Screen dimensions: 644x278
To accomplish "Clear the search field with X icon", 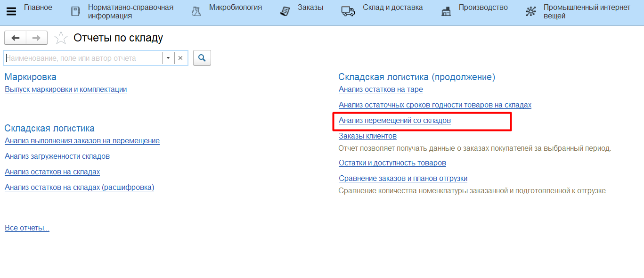I will tap(180, 58).
